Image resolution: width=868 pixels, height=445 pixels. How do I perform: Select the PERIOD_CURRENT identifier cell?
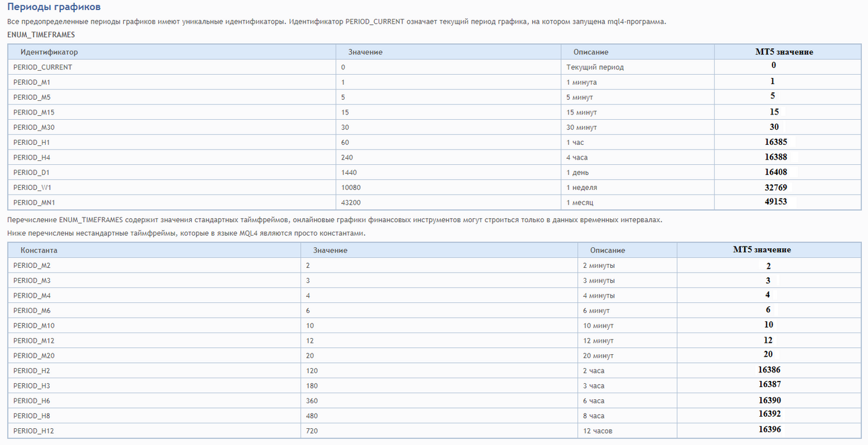click(172, 67)
